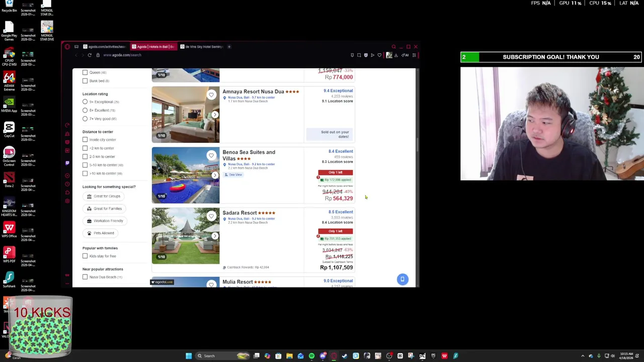This screenshot has width=644, height=362.
Task: Select Pets Allowed filter chip
Action: coord(101,233)
